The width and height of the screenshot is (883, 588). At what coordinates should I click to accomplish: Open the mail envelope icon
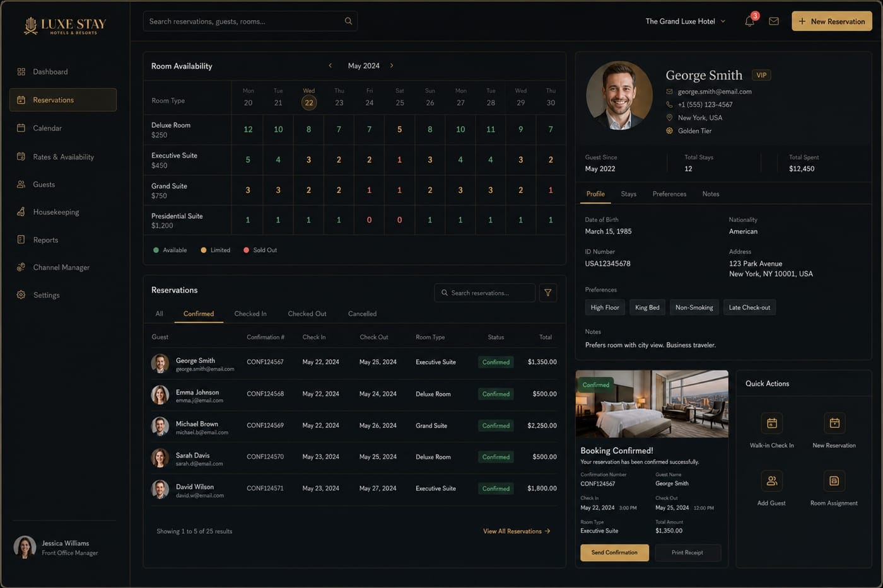click(774, 21)
